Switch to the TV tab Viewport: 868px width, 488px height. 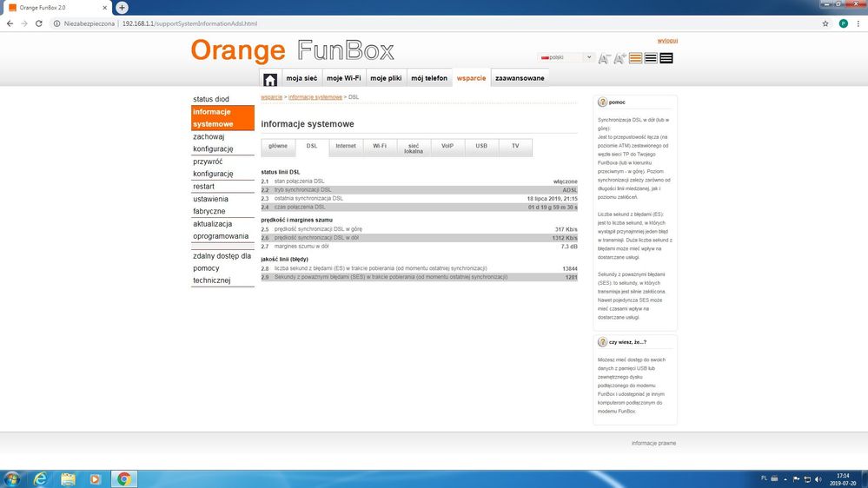click(515, 147)
